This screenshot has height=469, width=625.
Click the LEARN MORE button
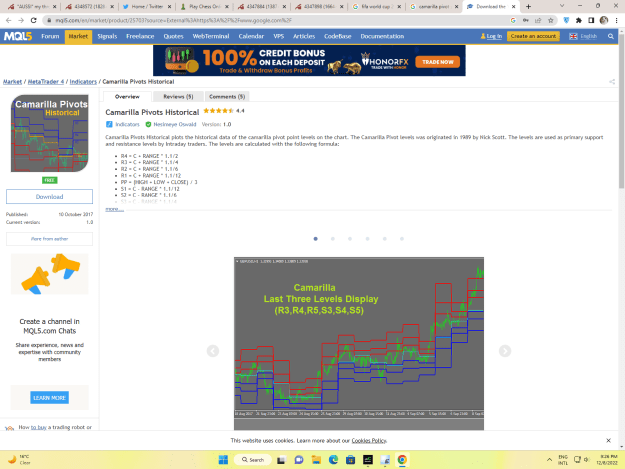[49, 398]
